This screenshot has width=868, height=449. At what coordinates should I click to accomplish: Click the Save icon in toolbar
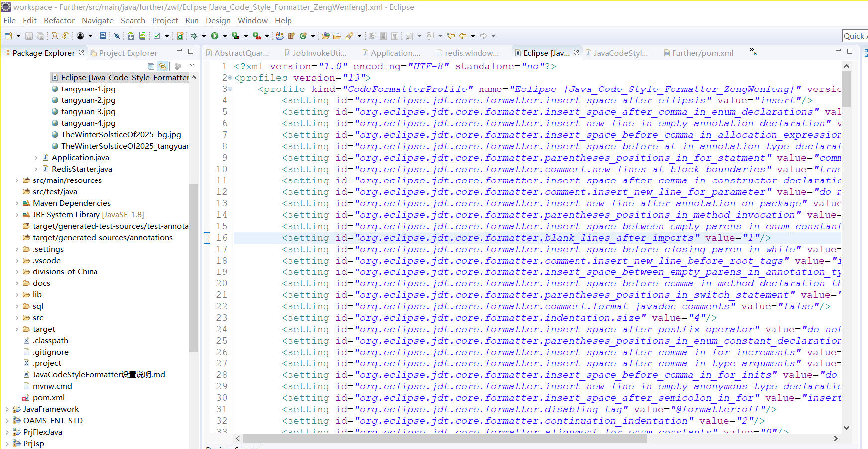[x=29, y=36]
